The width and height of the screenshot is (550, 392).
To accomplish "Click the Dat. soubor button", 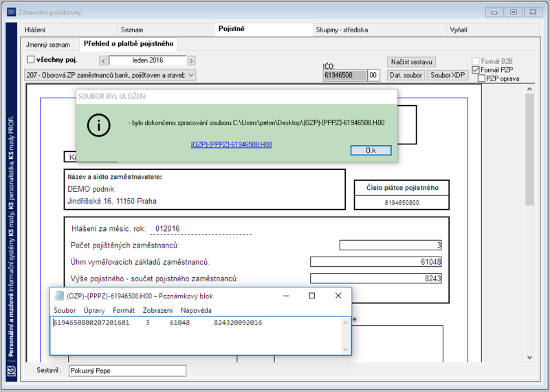I will tap(406, 75).
